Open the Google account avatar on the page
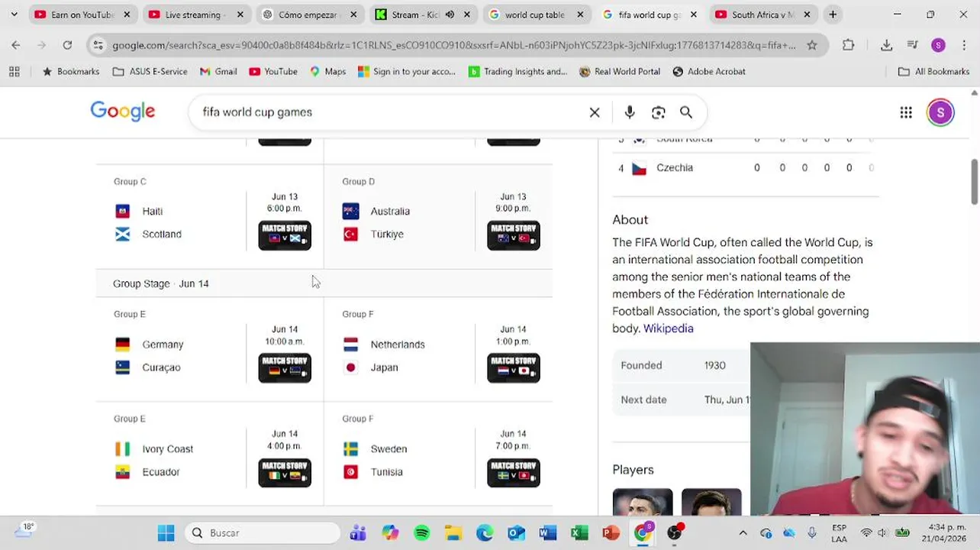Image resolution: width=980 pixels, height=550 pixels. tap(940, 112)
